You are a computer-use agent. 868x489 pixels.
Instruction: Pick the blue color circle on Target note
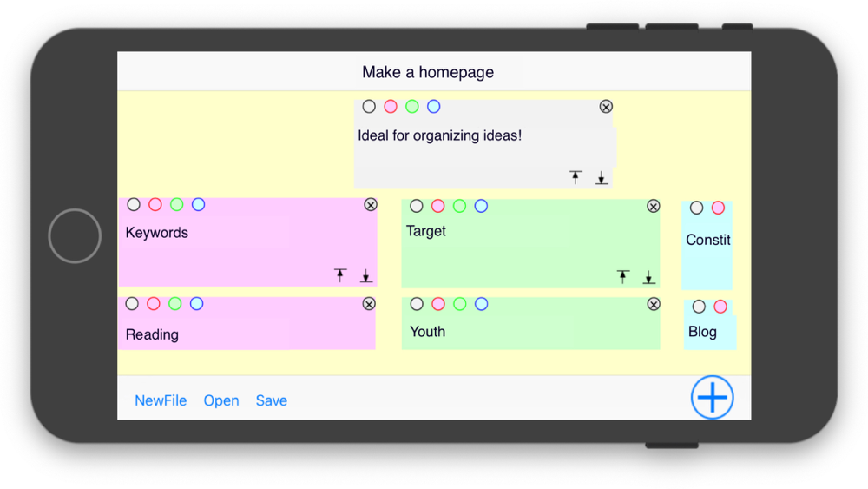coord(481,206)
